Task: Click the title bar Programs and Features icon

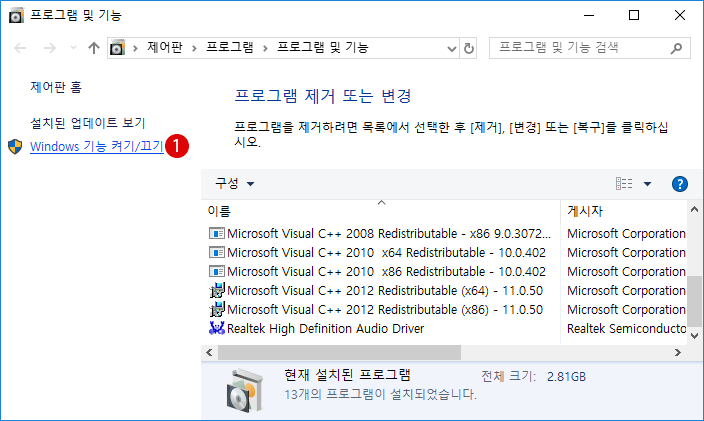Action: pyautogui.click(x=16, y=15)
